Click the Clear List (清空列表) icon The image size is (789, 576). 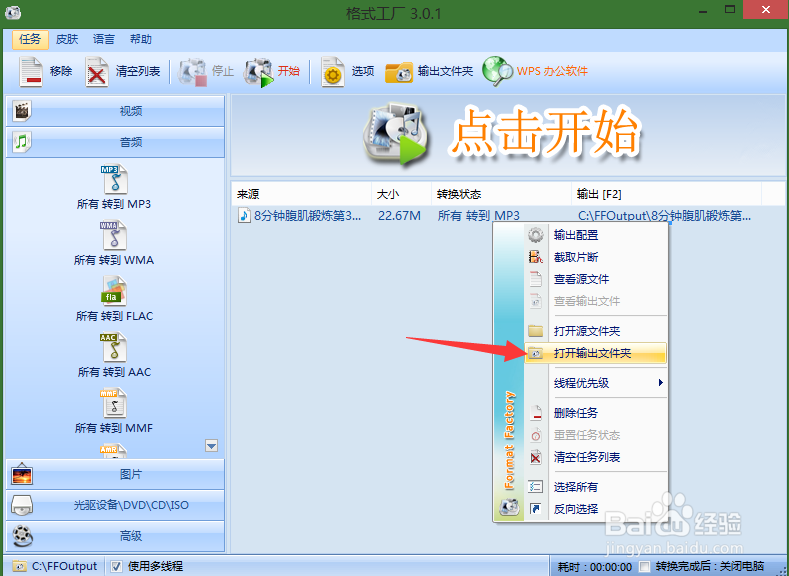tap(97, 71)
